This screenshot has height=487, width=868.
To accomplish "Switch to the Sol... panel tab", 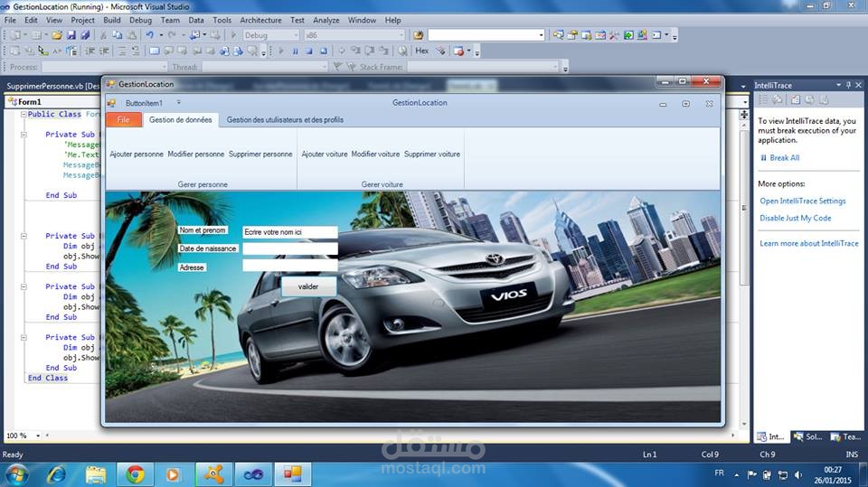I will [x=807, y=436].
